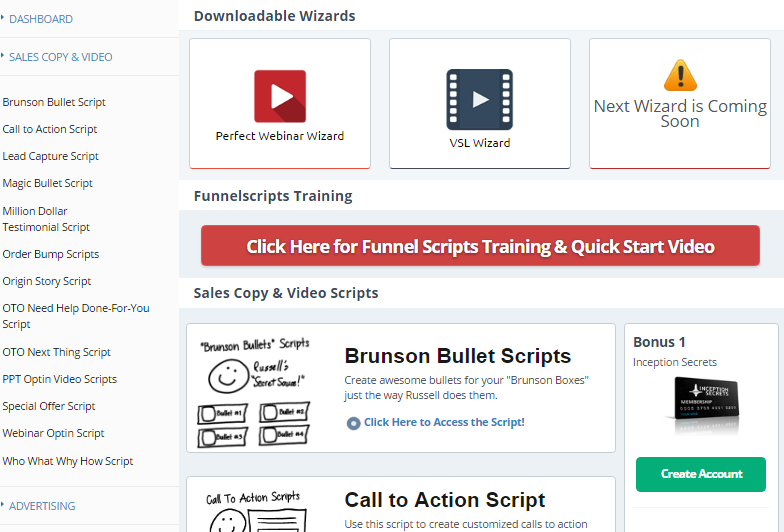This screenshot has height=532, width=784.
Task: Click the Sales Copy & Video Scripts heading
Action: pos(286,293)
